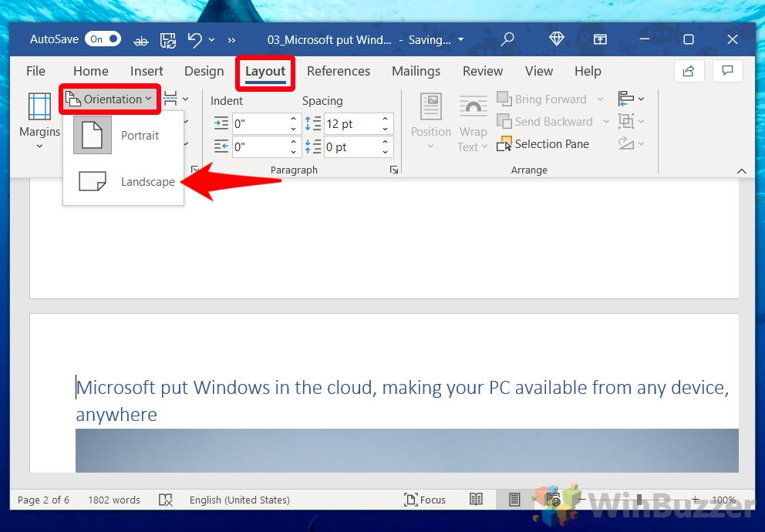Image resolution: width=765 pixels, height=532 pixels.
Task: Open the Help tab
Action: (588, 71)
